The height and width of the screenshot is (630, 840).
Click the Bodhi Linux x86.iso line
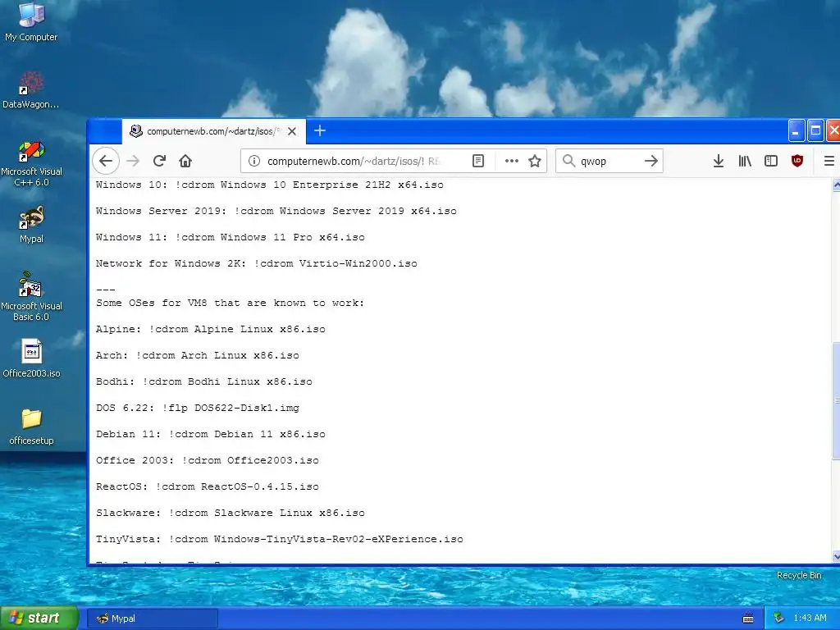[x=204, y=382]
